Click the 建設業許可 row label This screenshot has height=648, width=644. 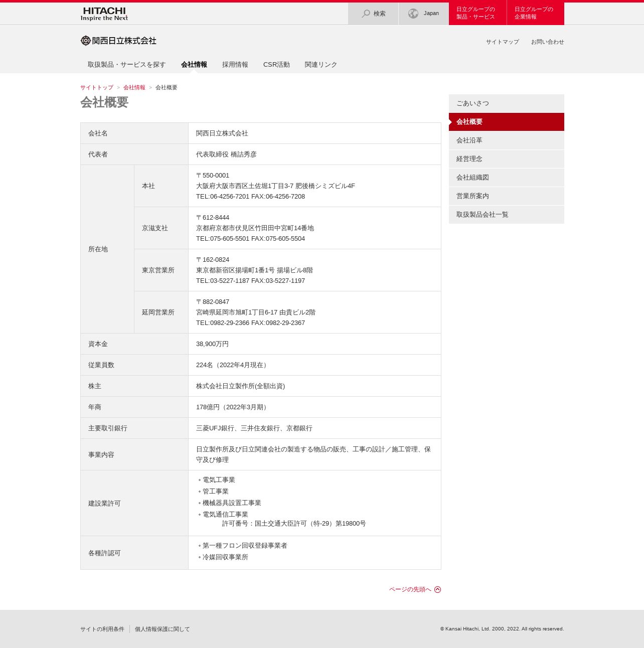134,504
